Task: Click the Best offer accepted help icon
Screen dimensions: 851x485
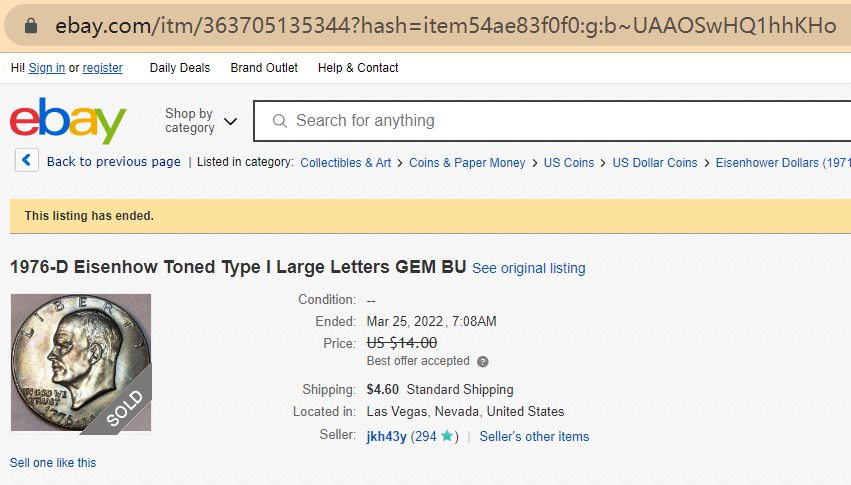Action: 483,361
